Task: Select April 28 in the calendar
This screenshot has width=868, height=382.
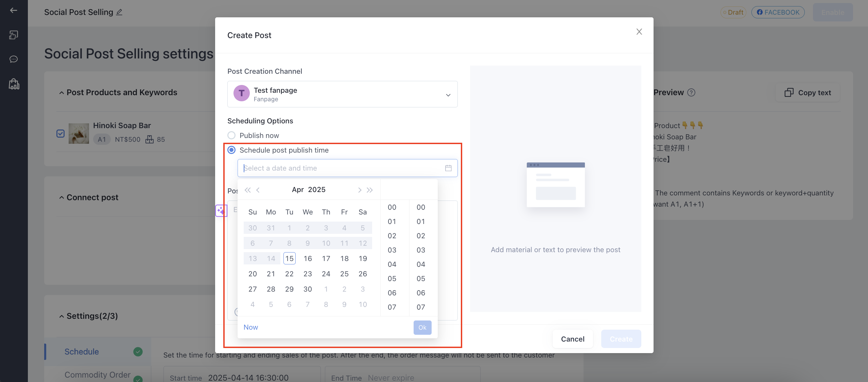Action: click(x=271, y=289)
